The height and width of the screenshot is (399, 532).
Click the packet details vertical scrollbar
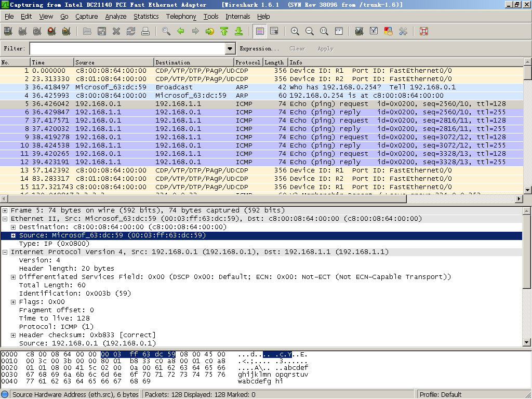click(x=527, y=276)
